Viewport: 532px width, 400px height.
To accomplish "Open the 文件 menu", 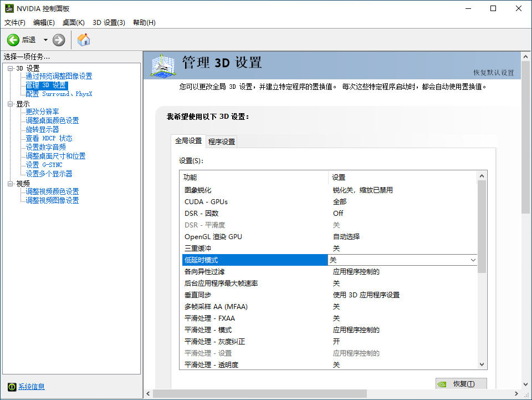I will pyautogui.click(x=14, y=22).
